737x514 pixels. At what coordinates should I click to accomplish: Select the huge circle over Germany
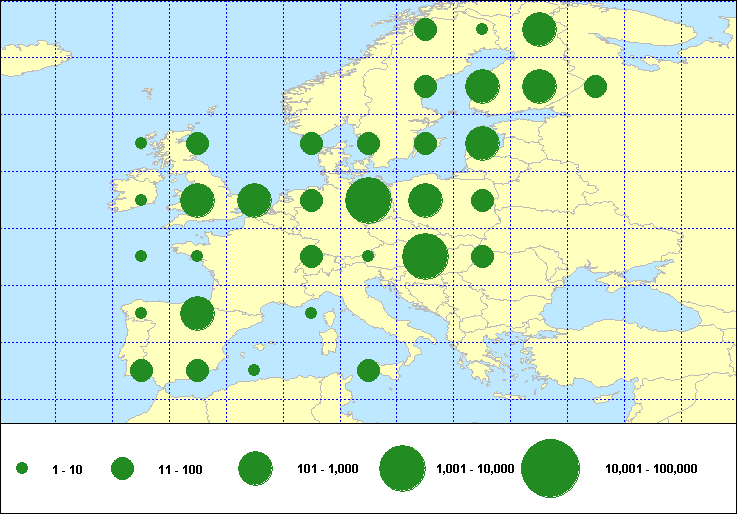coord(368,200)
